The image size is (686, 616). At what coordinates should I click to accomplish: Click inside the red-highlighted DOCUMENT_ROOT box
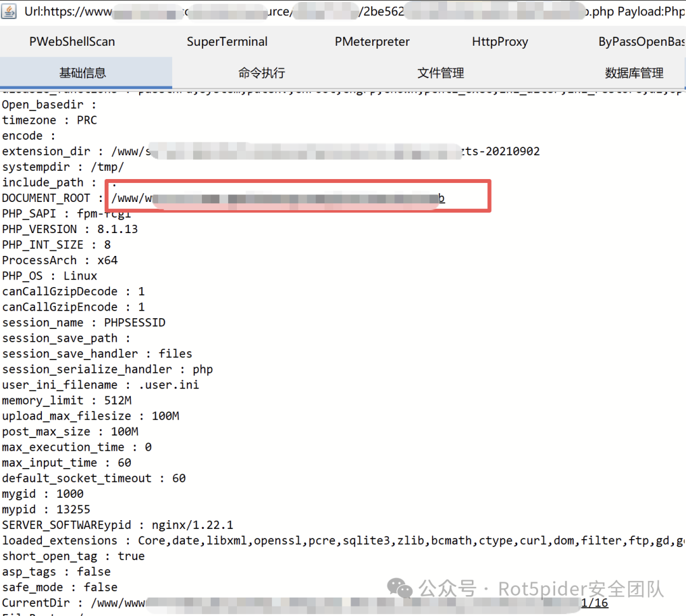(299, 197)
